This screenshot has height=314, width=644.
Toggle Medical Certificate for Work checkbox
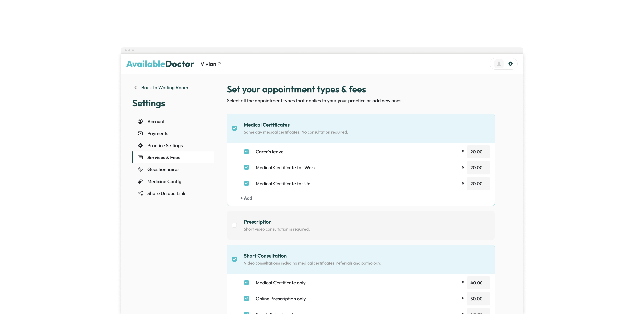tap(246, 168)
